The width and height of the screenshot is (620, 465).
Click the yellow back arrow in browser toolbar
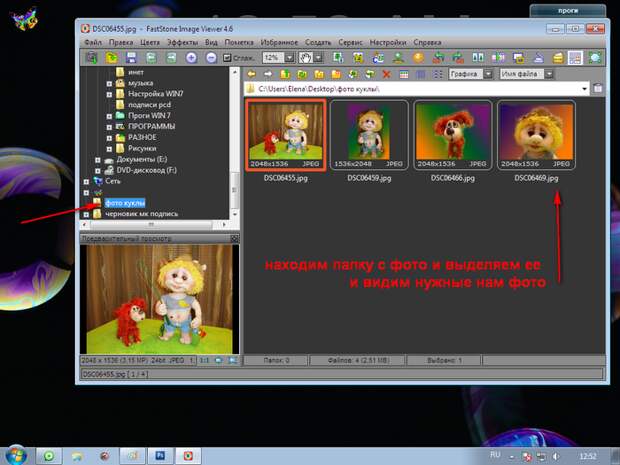[x=251, y=74]
